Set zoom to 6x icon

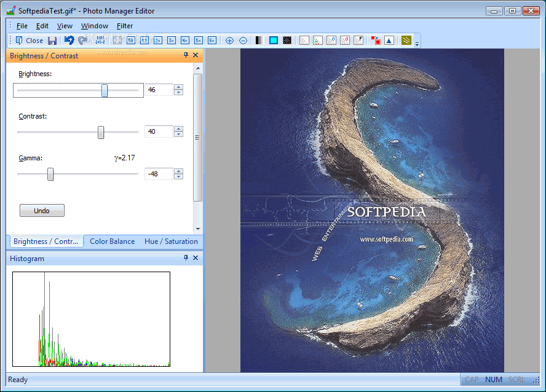click(212, 41)
